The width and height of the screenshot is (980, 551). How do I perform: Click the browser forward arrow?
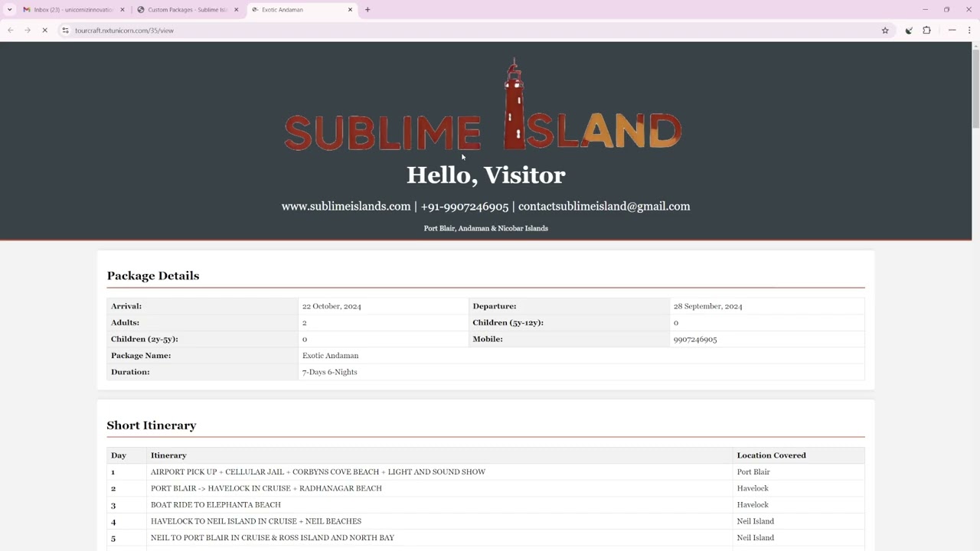coord(28,31)
